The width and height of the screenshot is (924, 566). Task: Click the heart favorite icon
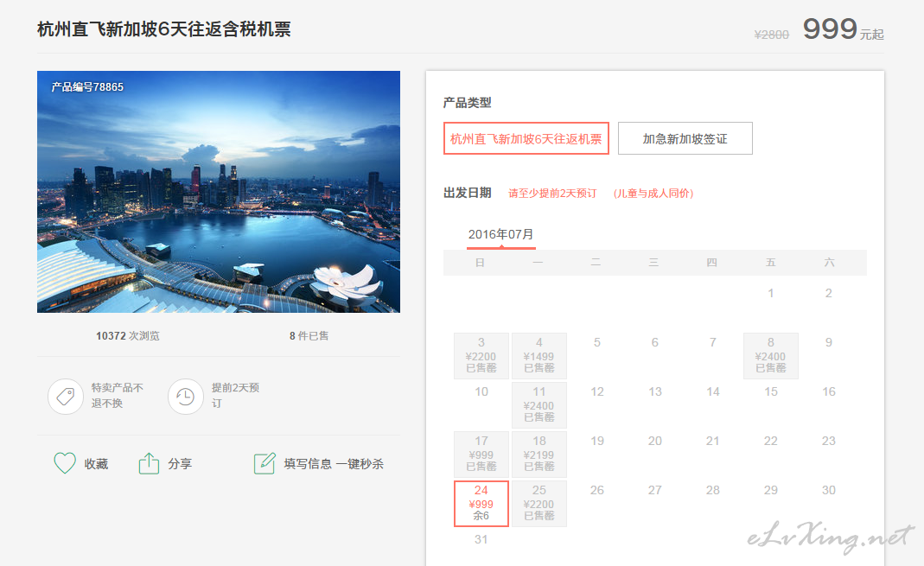65,463
